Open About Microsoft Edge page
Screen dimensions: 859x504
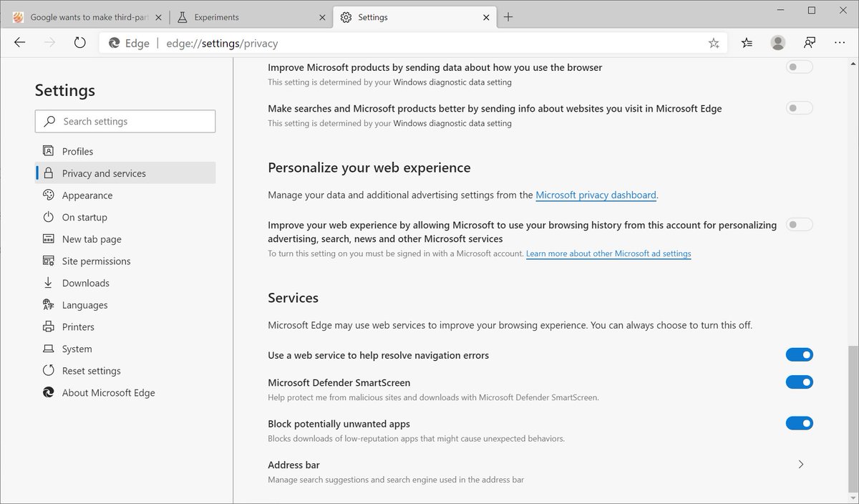(125, 392)
